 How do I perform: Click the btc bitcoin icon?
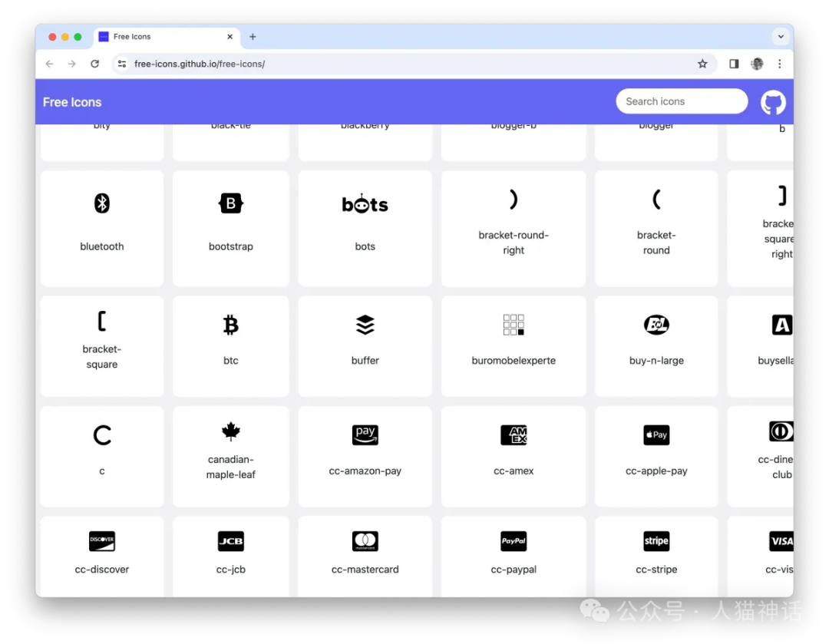point(230,325)
